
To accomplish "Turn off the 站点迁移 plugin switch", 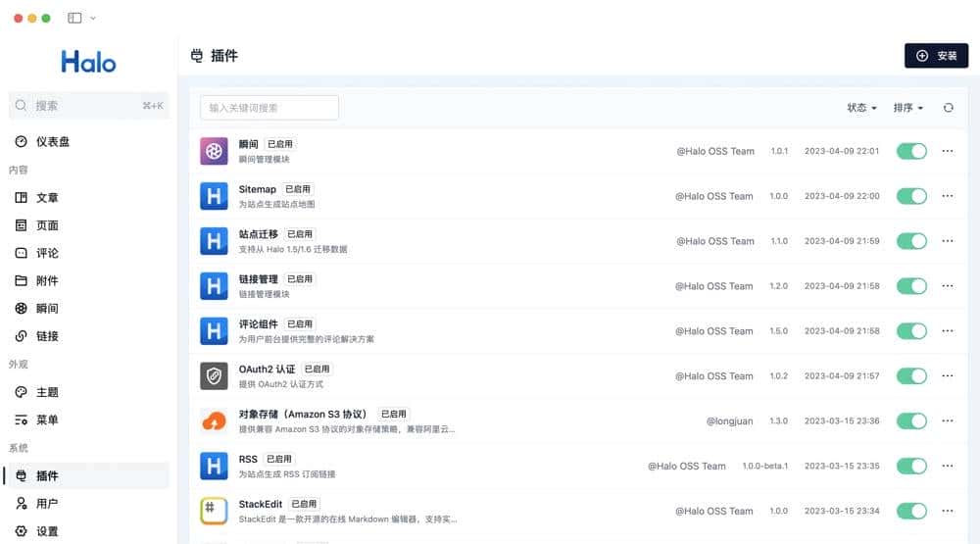I will coord(911,241).
